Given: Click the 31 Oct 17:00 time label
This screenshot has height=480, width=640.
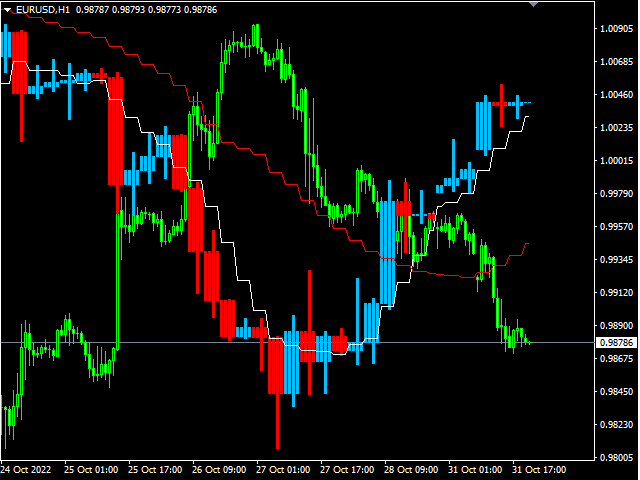Looking at the screenshot, I should (539, 470).
